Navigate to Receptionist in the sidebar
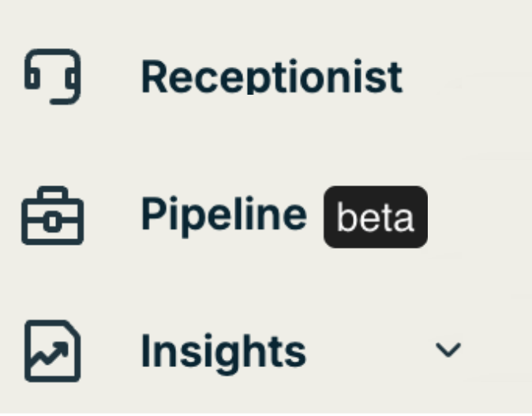This screenshot has height=416, width=532. [271, 77]
